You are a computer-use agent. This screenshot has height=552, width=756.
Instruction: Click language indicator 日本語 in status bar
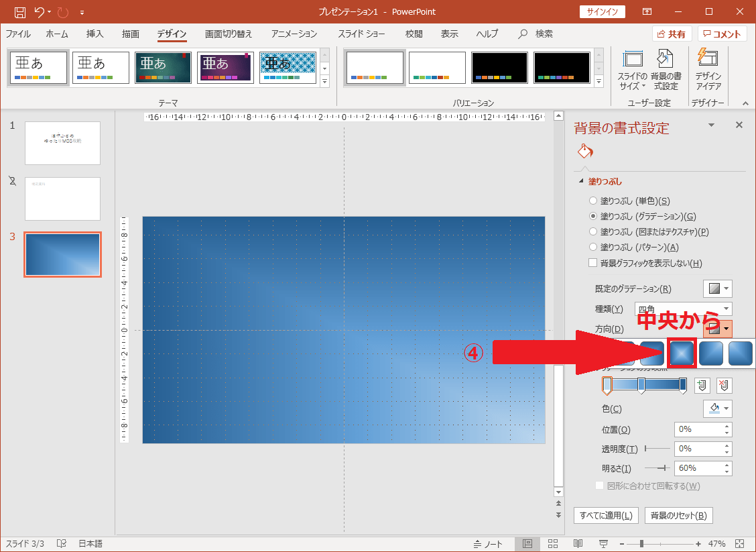click(x=90, y=544)
